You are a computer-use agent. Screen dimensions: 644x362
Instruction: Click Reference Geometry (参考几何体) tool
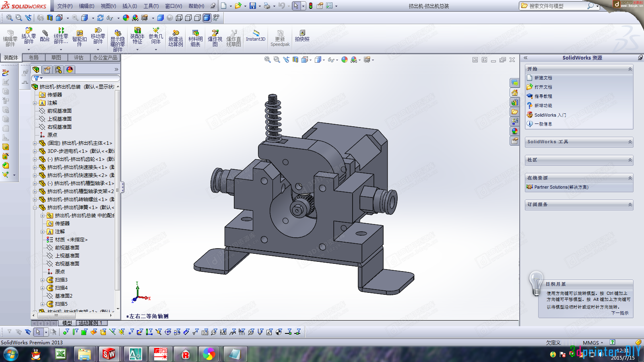(156, 36)
